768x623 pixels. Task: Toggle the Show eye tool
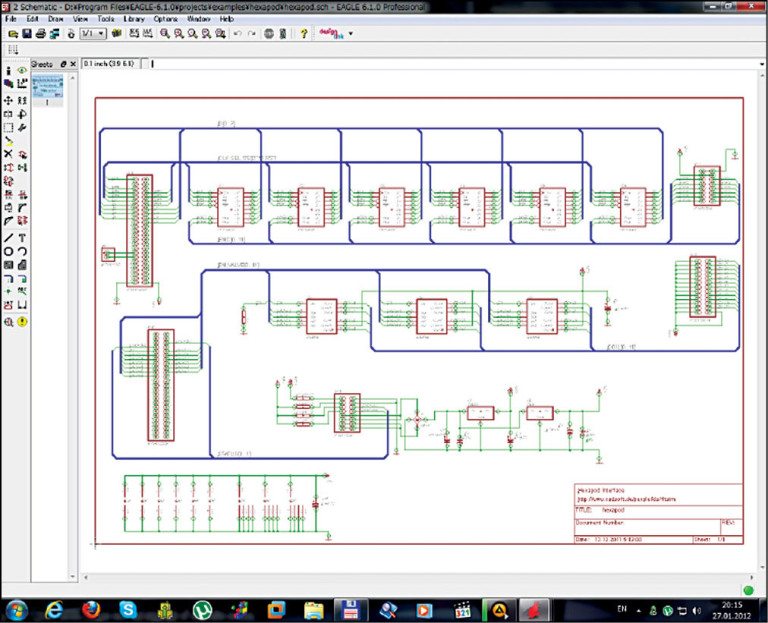point(22,71)
